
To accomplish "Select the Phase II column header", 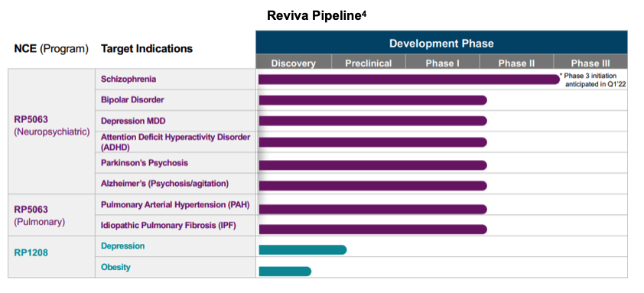I will 516,63.
